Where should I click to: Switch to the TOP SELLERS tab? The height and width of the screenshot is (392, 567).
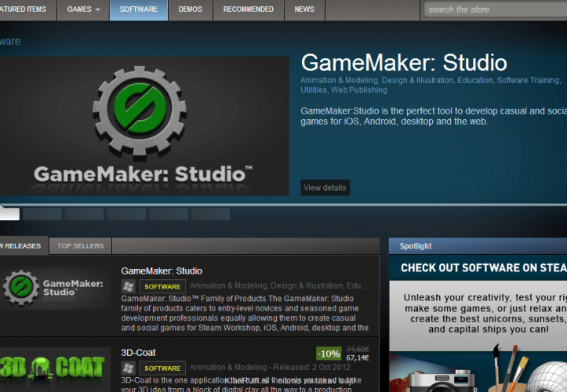coord(80,246)
